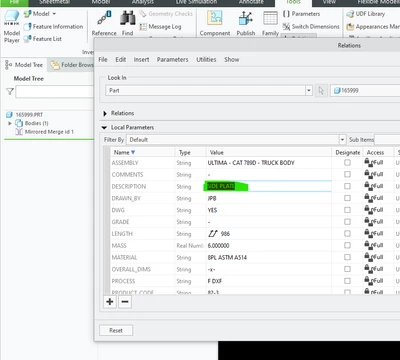Viewport: 400px width, 360px height.
Task: Click the Reset button
Action: tap(116, 330)
